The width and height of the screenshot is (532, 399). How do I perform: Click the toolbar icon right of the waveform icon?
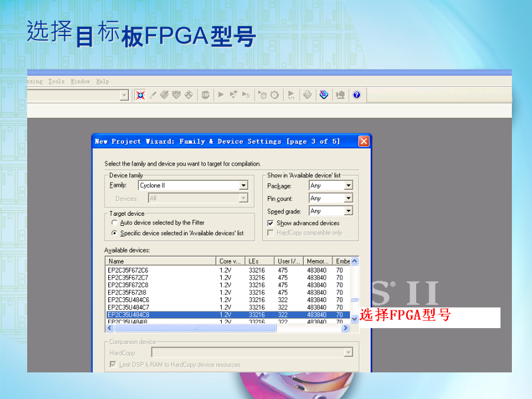pos(307,95)
